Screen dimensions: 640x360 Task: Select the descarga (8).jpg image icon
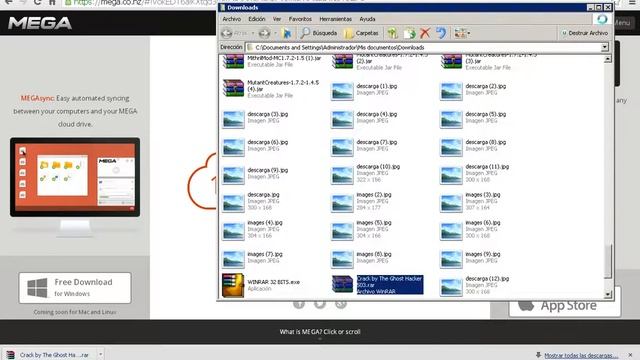(451, 147)
